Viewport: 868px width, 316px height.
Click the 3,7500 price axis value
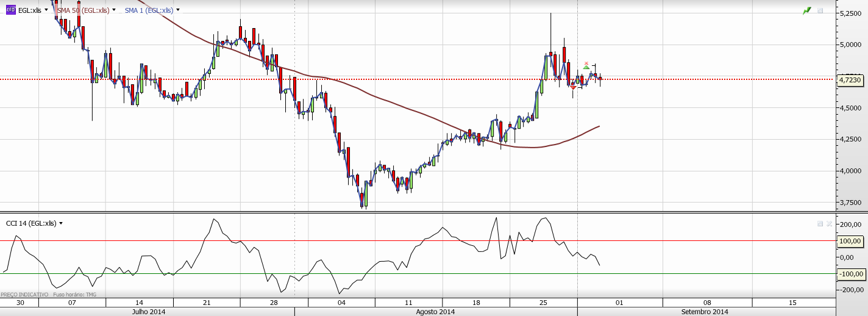tap(850, 203)
